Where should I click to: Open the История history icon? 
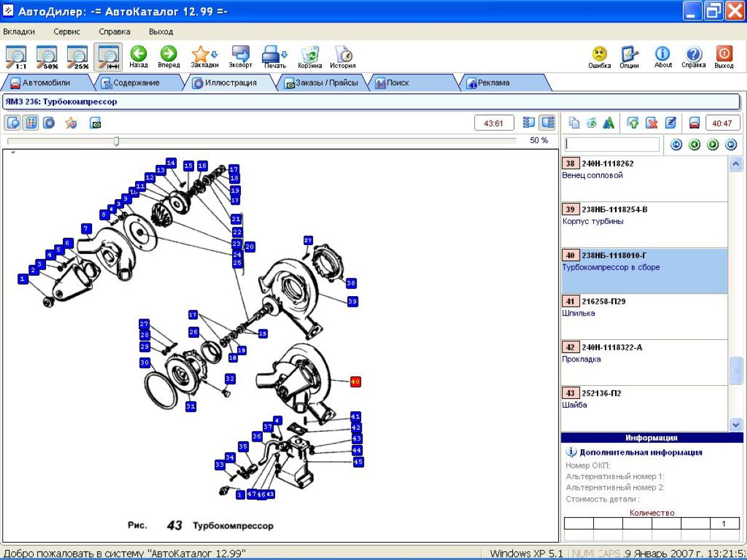(x=342, y=57)
